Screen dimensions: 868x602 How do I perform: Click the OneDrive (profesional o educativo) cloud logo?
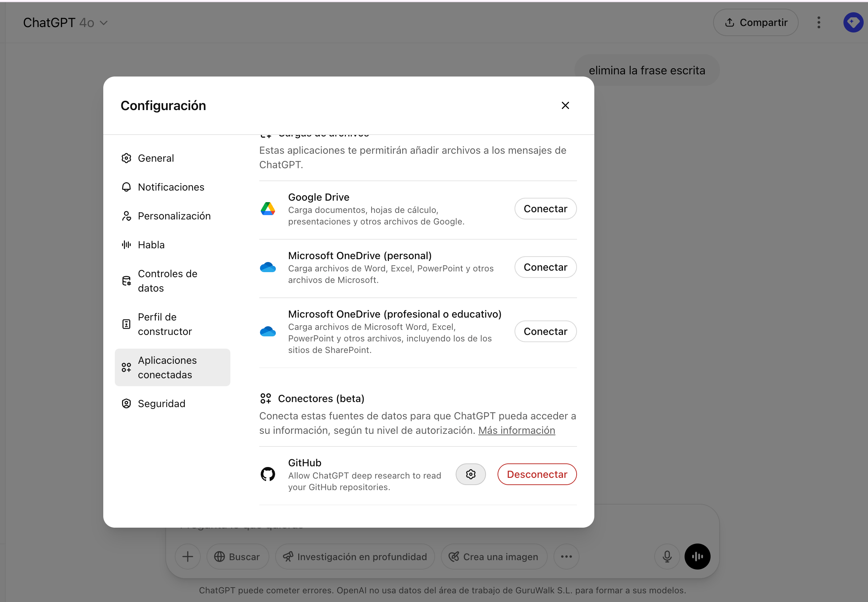(x=268, y=331)
